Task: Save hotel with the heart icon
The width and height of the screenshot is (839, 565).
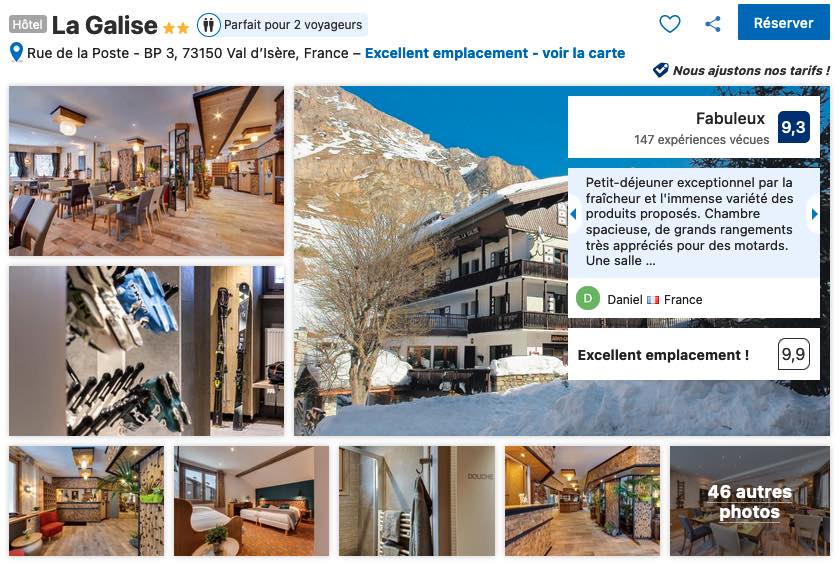Action: [669, 24]
